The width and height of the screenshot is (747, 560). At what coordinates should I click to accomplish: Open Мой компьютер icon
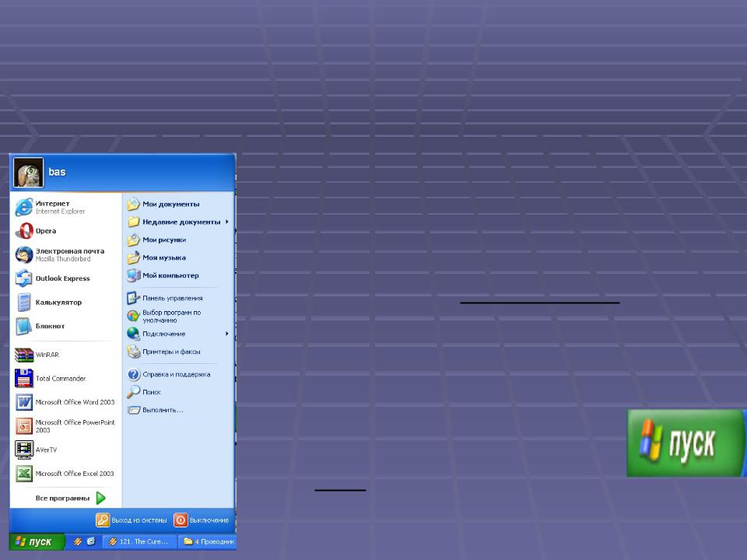pyautogui.click(x=133, y=275)
